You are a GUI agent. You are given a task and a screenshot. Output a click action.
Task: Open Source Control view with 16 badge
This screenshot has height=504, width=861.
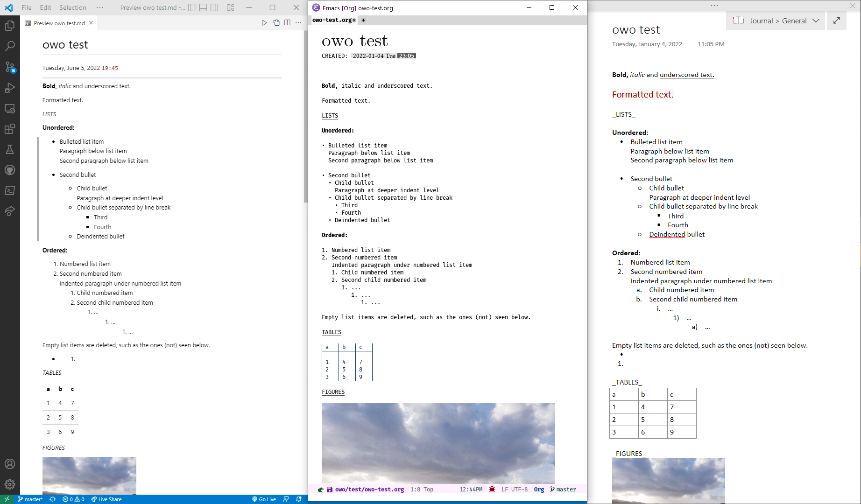10,67
